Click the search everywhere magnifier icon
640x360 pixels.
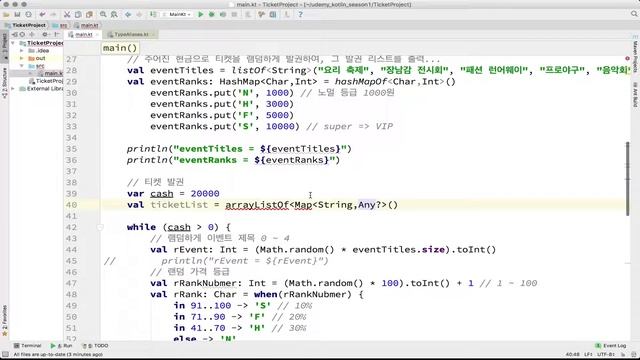[634, 14]
